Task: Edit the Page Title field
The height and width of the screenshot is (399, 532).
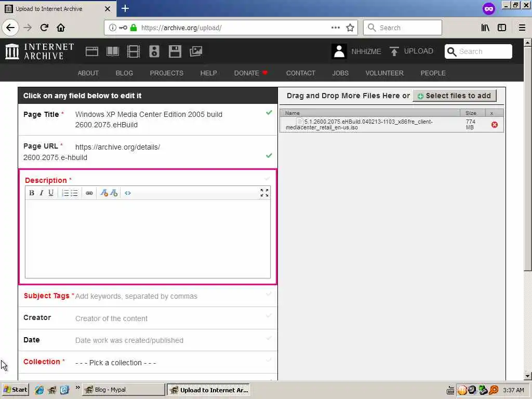Action: click(x=149, y=119)
